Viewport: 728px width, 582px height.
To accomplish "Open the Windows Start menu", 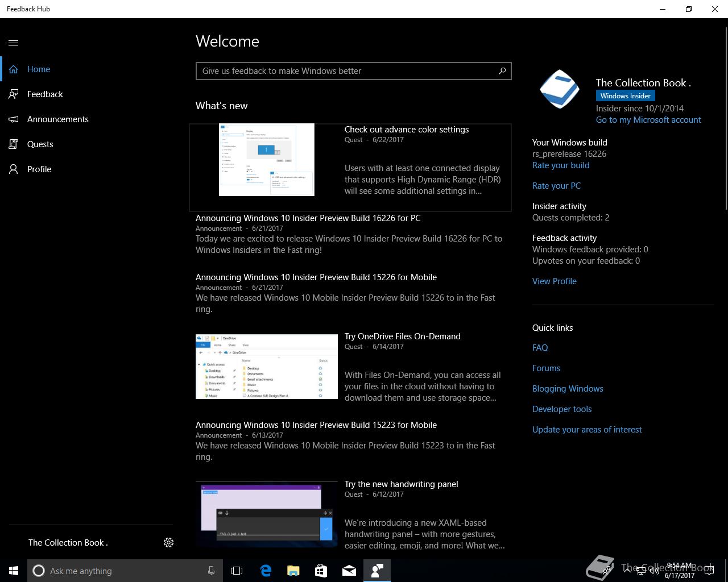I will pos(14,571).
